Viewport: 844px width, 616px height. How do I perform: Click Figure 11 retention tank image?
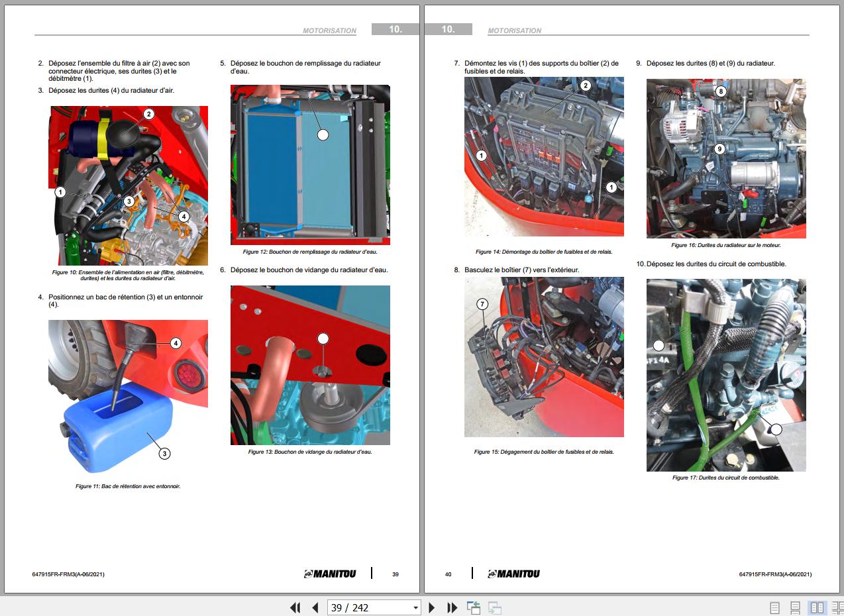[128, 397]
